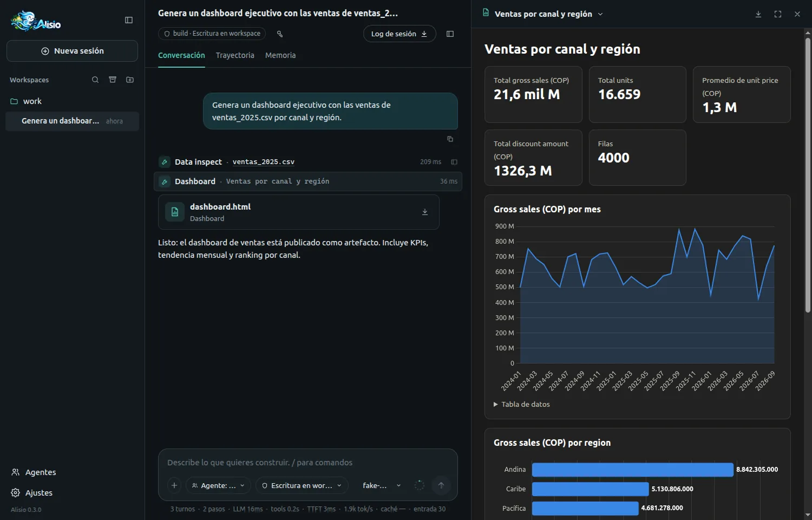812x520 pixels.
Task: Click the Andina bar in region chart
Action: [x=632, y=470]
